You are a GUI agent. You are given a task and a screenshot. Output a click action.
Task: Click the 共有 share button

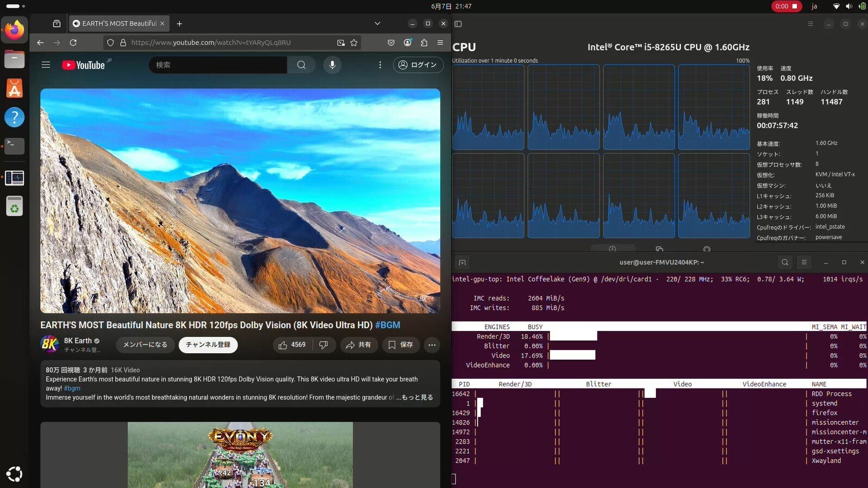click(359, 345)
